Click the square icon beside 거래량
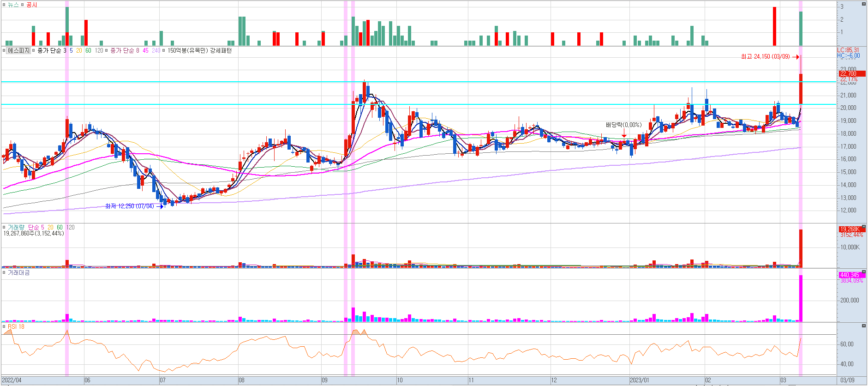868x386 pixels. tap(4, 227)
